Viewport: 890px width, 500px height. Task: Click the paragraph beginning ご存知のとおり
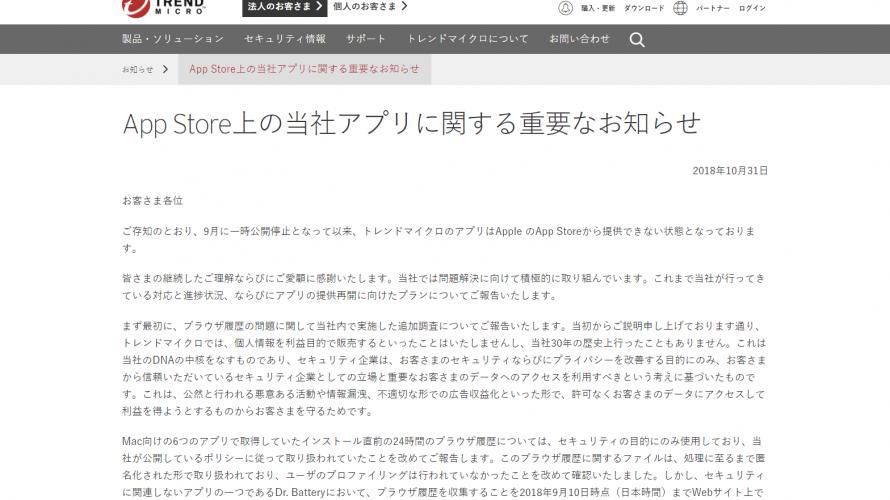[x=439, y=240]
